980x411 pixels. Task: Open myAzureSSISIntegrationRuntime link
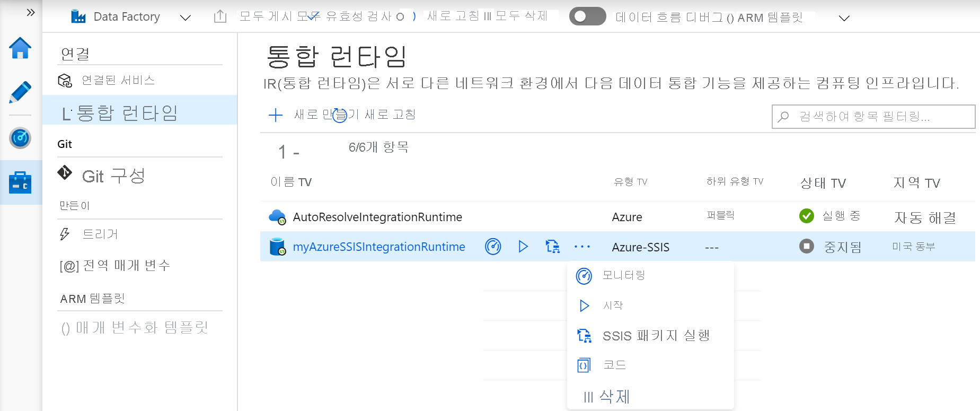[379, 247]
